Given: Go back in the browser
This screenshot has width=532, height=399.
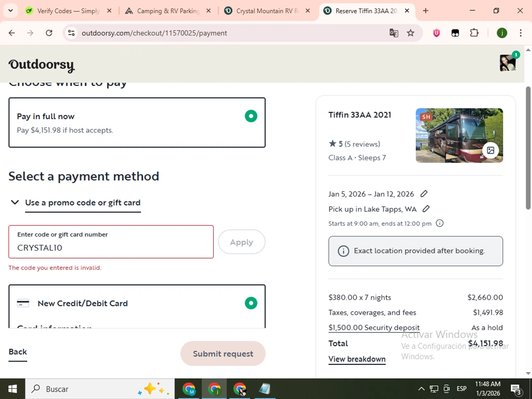Looking at the screenshot, I should coord(12,33).
